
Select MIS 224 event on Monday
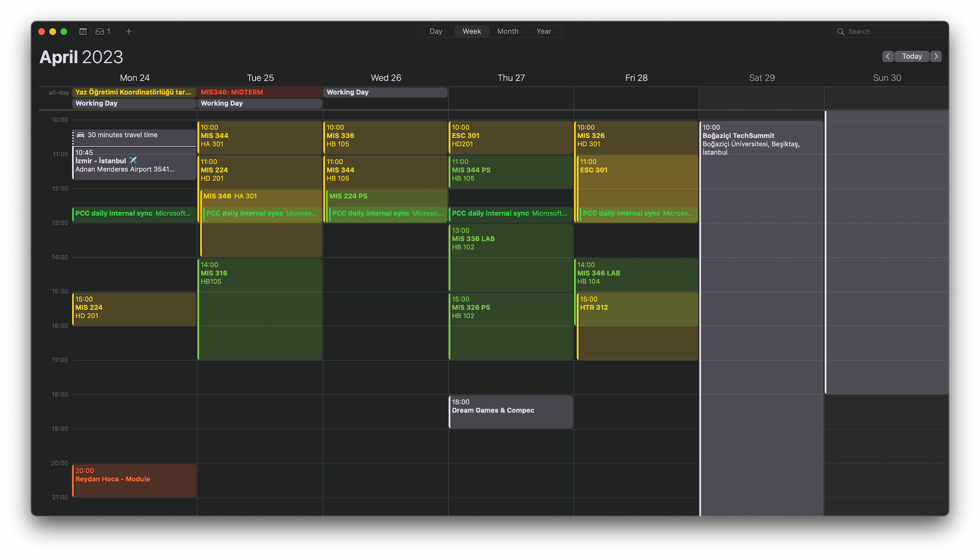click(x=134, y=309)
